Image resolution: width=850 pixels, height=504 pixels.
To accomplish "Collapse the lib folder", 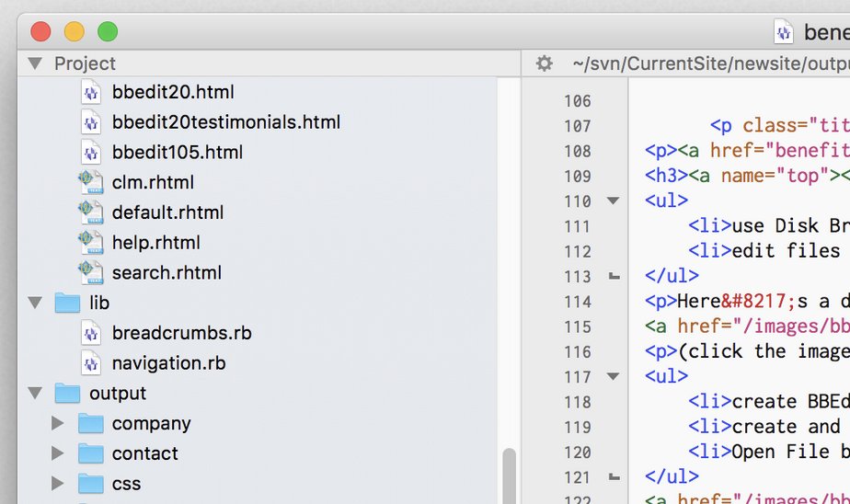I will 35,303.
